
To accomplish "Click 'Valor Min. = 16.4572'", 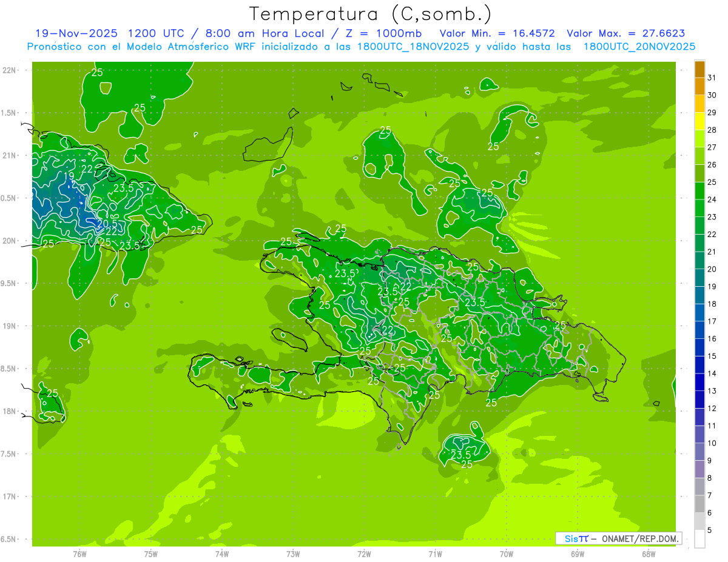I will (x=497, y=33).
